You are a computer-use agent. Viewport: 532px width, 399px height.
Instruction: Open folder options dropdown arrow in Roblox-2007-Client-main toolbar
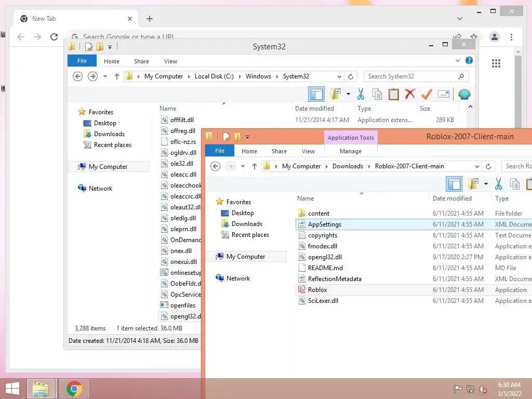pos(486,184)
